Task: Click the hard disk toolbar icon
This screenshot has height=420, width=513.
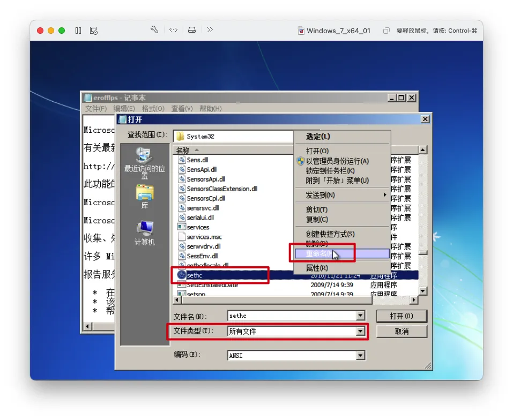Action: tap(192, 30)
